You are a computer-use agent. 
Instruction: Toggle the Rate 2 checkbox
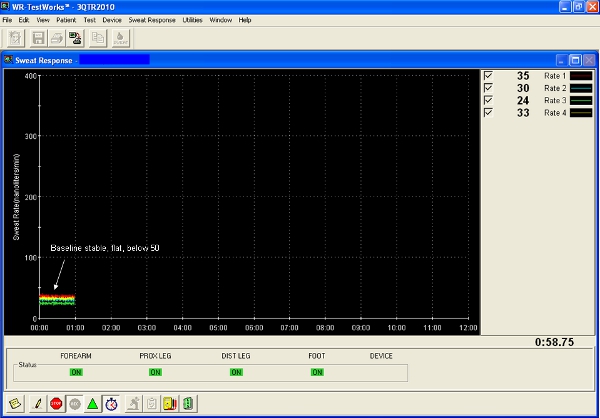(x=488, y=88)
